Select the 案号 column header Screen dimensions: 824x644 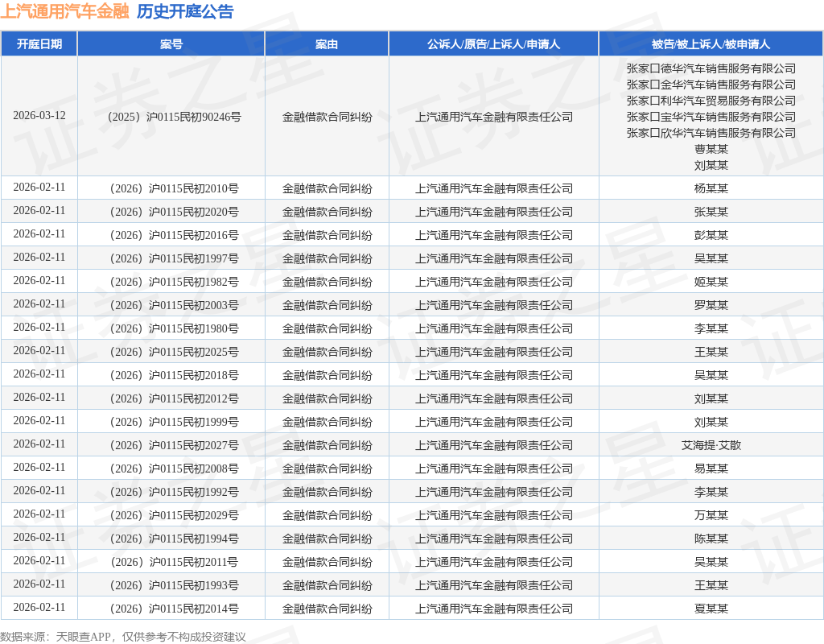click(x=171, y=44)
